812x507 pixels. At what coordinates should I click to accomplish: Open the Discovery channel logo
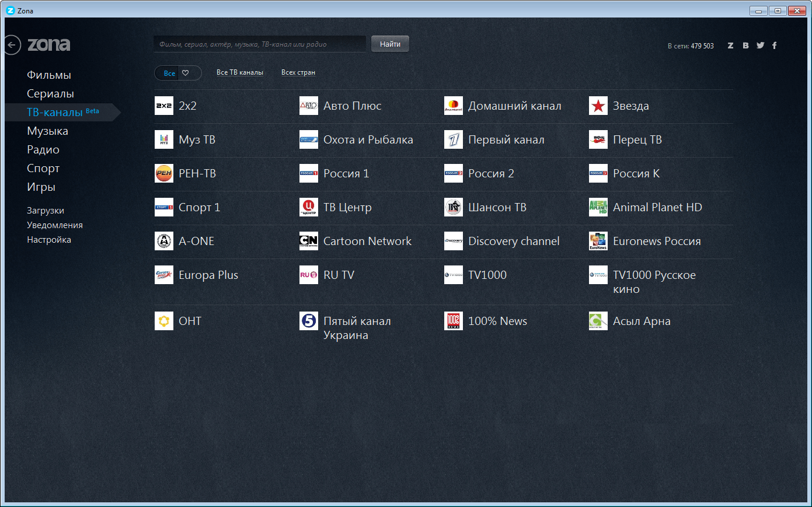tap(454, 241)
